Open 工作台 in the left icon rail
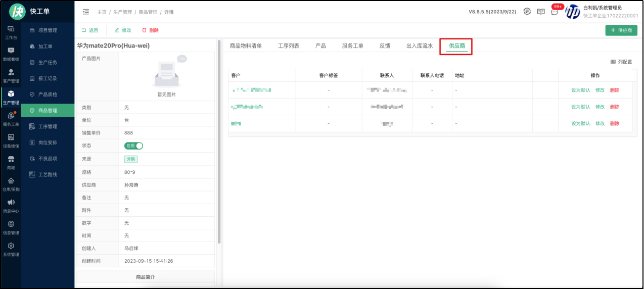 click(x=11, y=32)
